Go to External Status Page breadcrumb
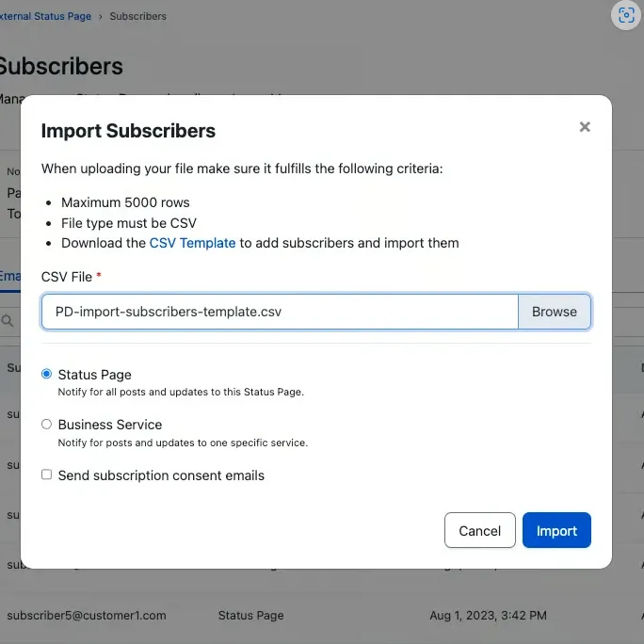 click(x=45, y=16)
